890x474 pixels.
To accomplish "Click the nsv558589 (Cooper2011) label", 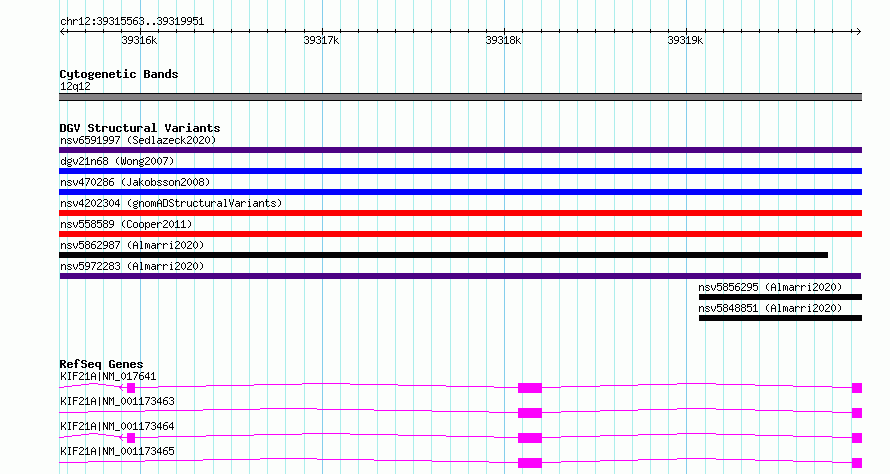I will (x=126, y=224).
